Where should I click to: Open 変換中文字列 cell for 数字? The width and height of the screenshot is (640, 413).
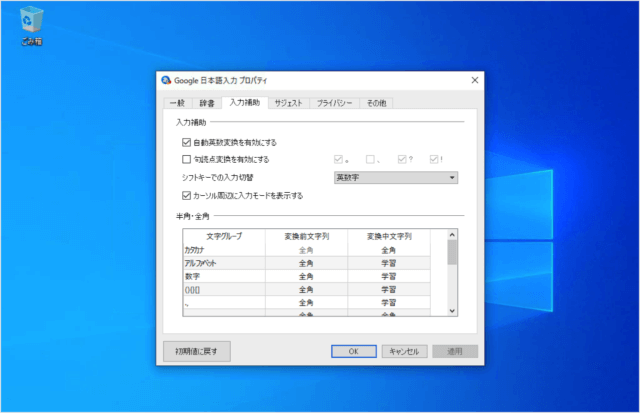click(x=389, y=276)
